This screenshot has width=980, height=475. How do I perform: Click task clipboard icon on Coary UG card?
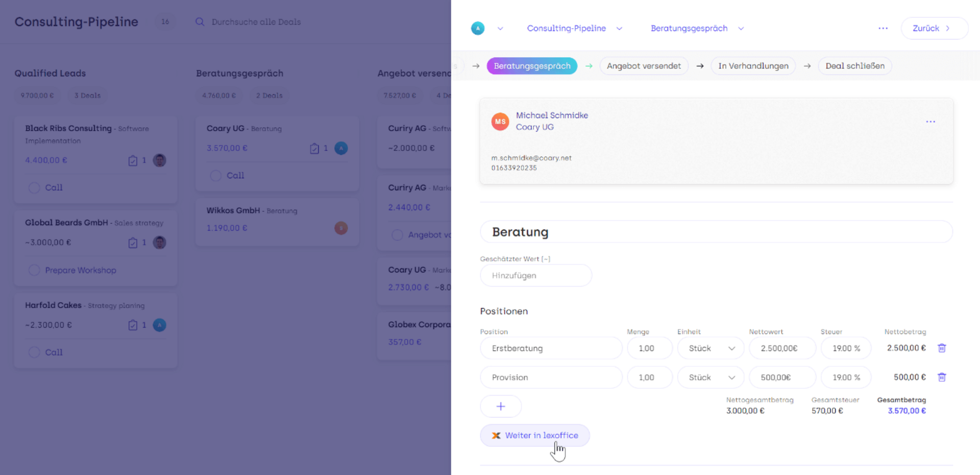click(314, 149)
